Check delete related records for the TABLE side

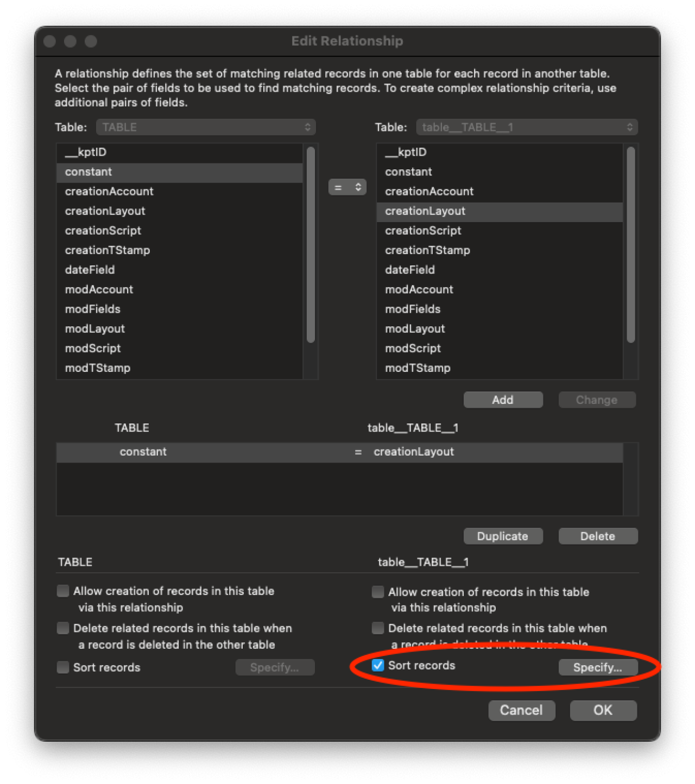pos(62,628)
